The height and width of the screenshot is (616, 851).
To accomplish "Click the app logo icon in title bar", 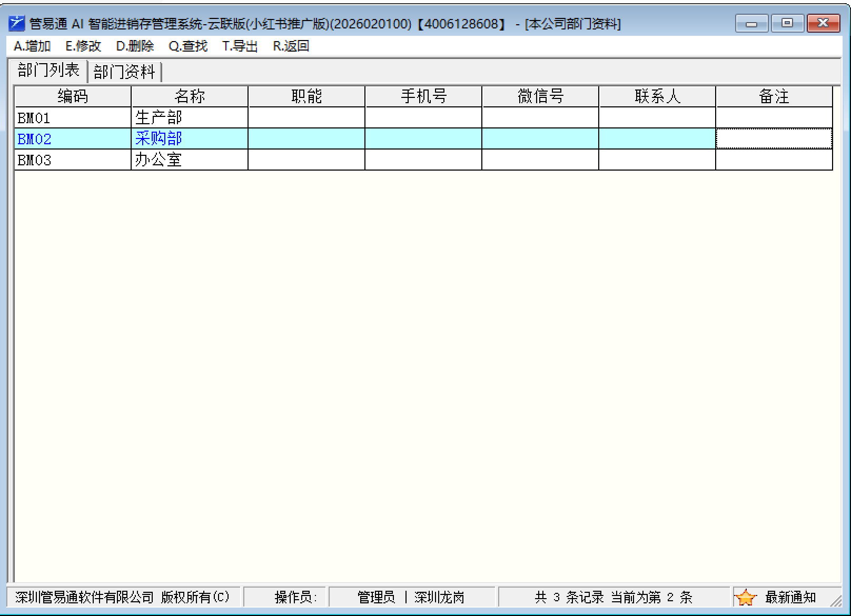I will [x=17, y=23].
